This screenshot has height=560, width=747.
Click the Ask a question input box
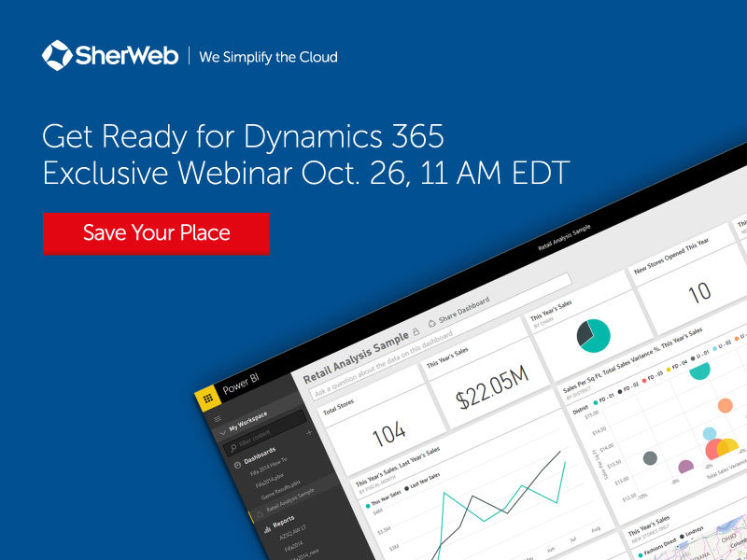coord(441,338)
